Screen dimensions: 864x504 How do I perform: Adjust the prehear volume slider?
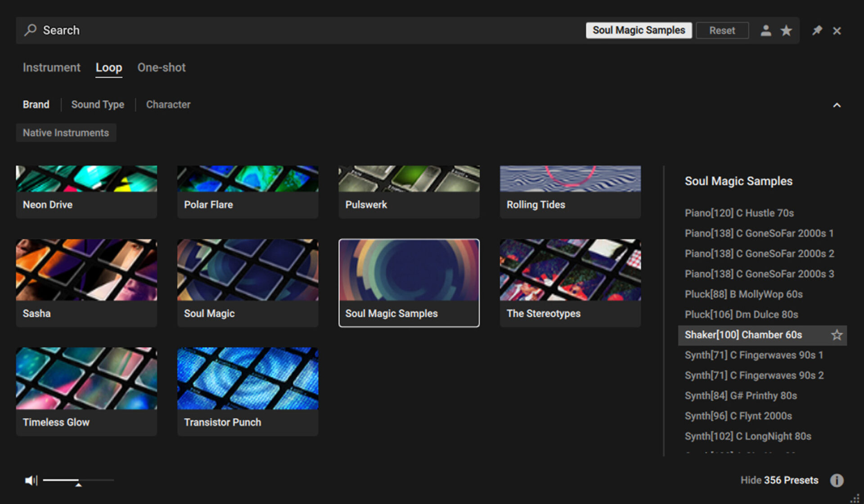[78, 481]
